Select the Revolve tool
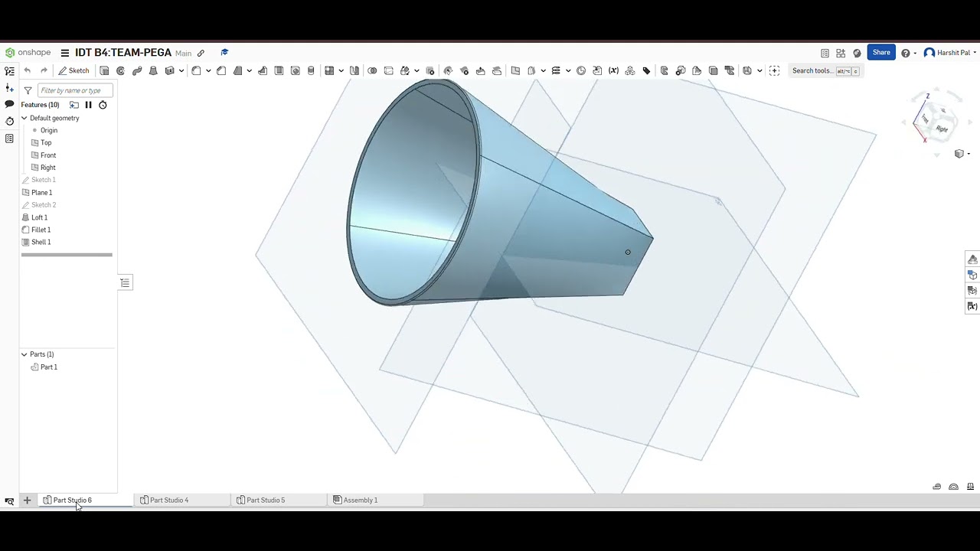The width and height of the screenshot is (980, 551). 120,70
